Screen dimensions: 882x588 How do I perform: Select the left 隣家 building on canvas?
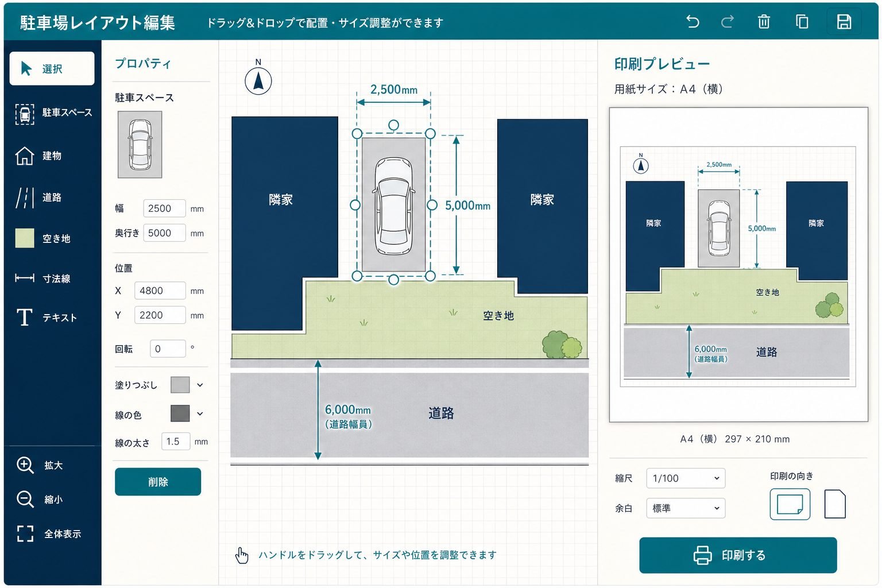click(x=281, y=199)
